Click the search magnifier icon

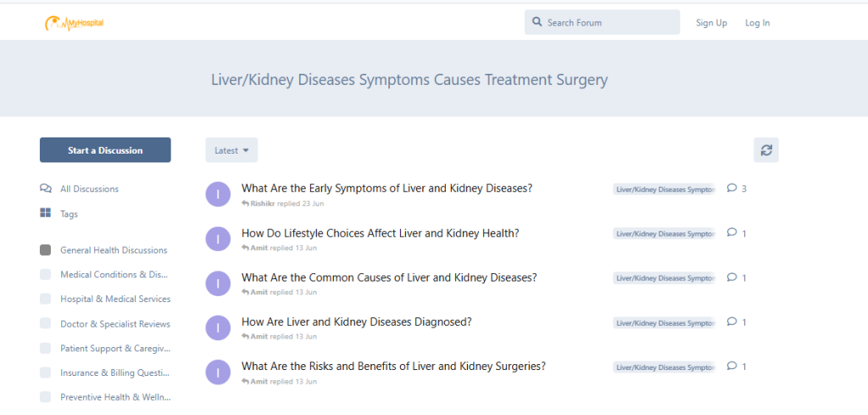click(x=537, y=22)
